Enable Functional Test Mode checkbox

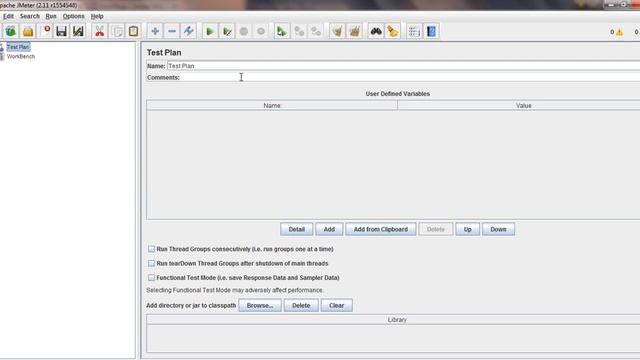tap(151, 278)
